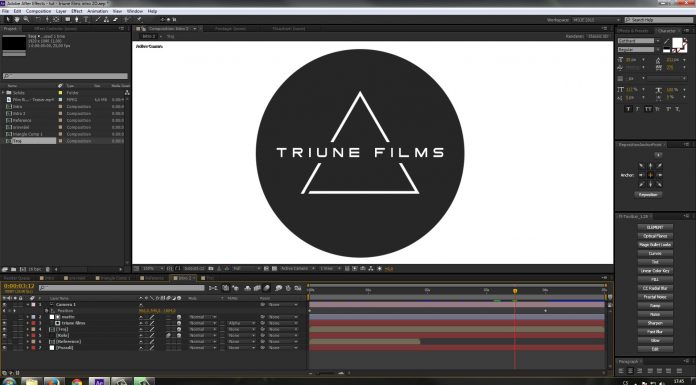Hide the triune films layer eye
This screenshot has width=696, height=385.
[4, 323]
